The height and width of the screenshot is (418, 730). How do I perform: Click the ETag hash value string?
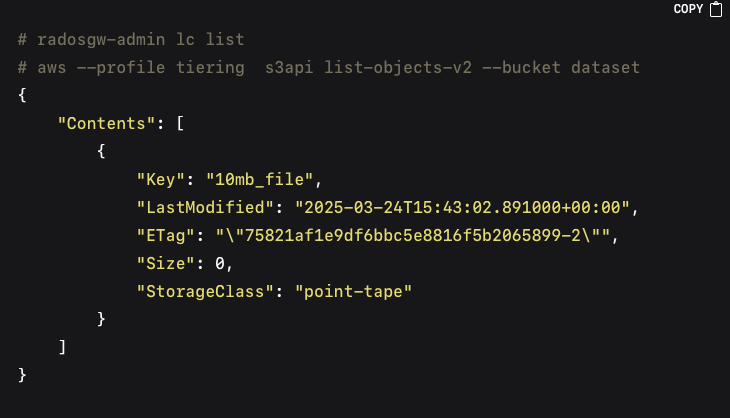coord(413,236)
